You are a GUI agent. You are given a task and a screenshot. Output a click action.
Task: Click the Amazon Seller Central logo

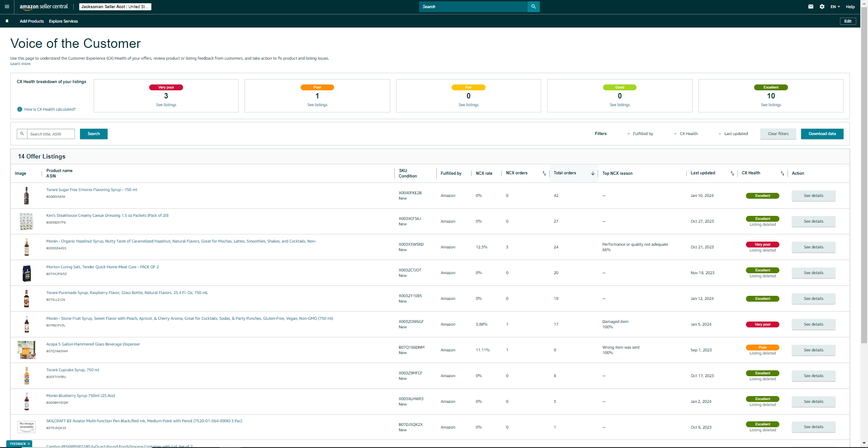[44, 7]
